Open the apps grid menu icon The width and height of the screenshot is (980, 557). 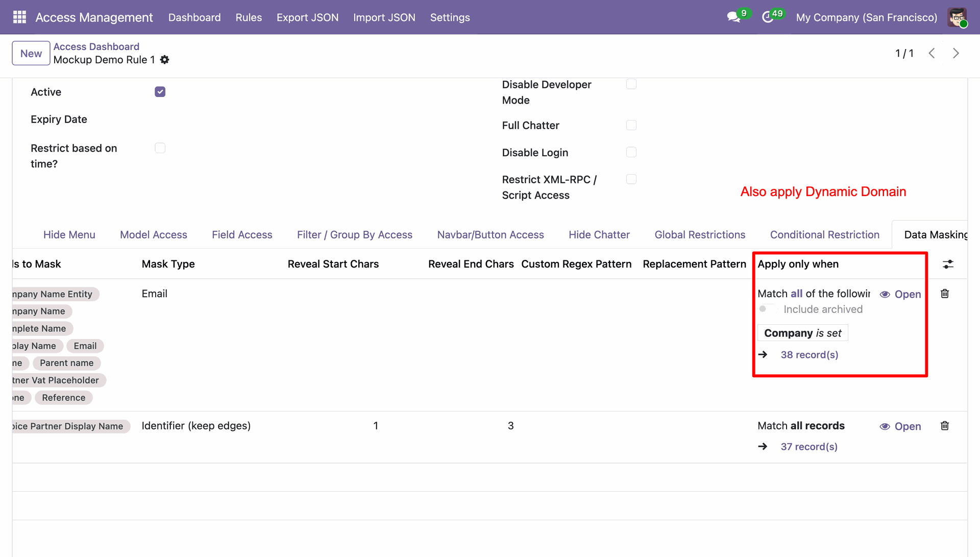tap(19, 17)
